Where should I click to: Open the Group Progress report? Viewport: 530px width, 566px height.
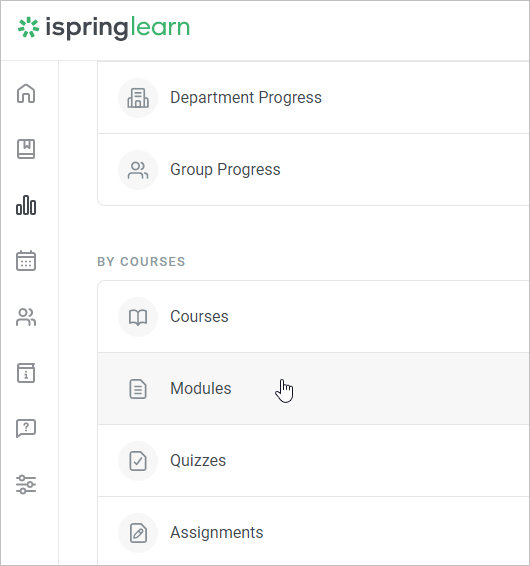[313, 170]
